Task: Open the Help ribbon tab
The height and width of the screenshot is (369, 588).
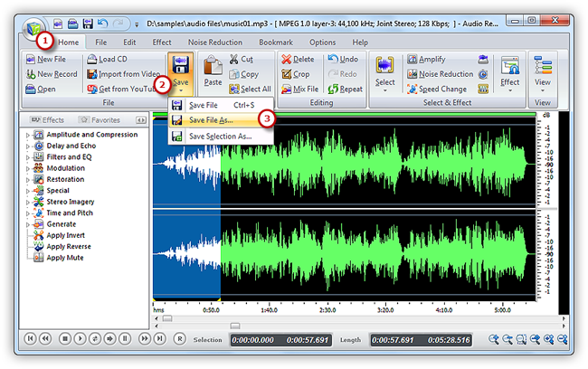Action: pyautogui.click(x=360, y=43)
